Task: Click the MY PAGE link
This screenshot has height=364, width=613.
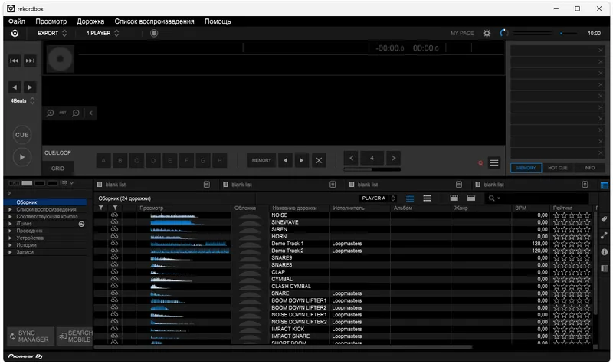Action: pyautogui.click(x=462, y=33)
